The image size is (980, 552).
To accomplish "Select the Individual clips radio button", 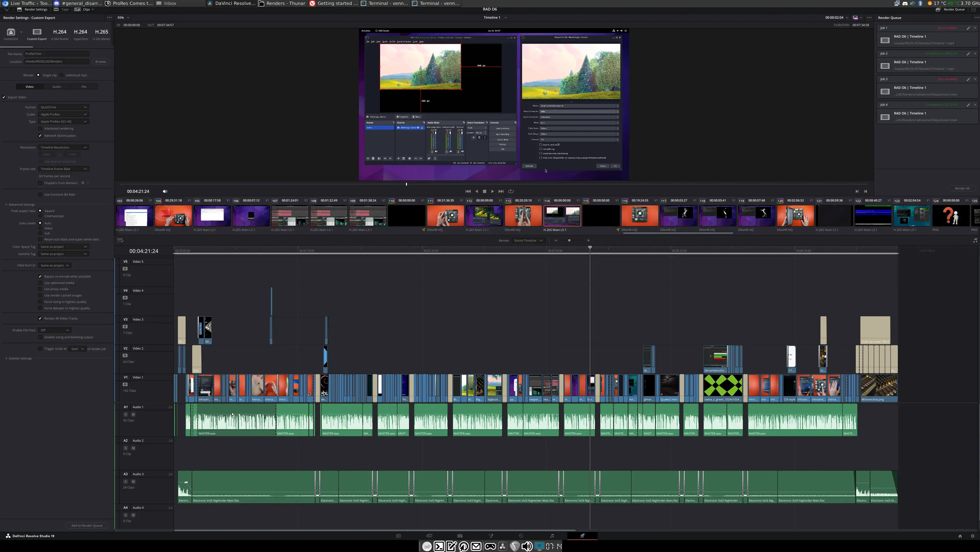I will (62, 75).
